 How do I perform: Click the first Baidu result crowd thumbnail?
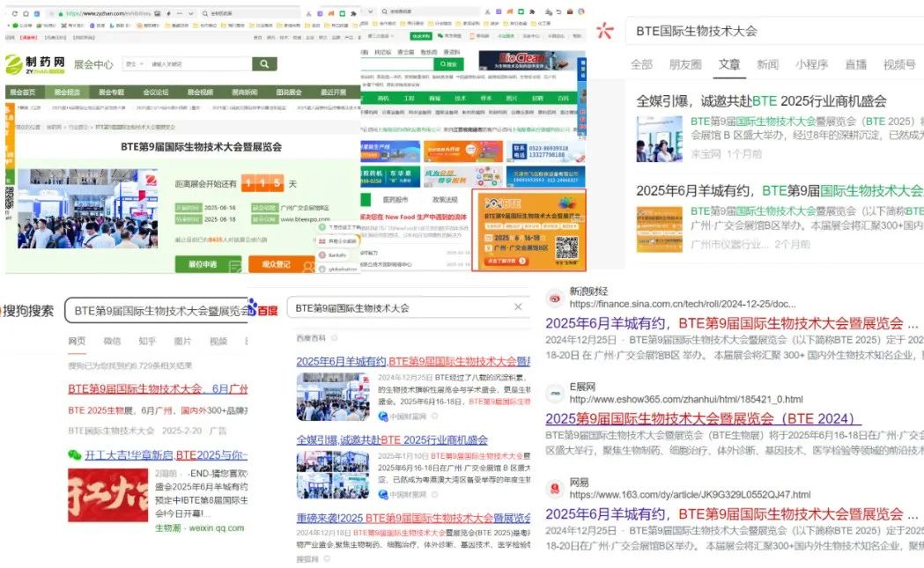click(x=333, y=396)
